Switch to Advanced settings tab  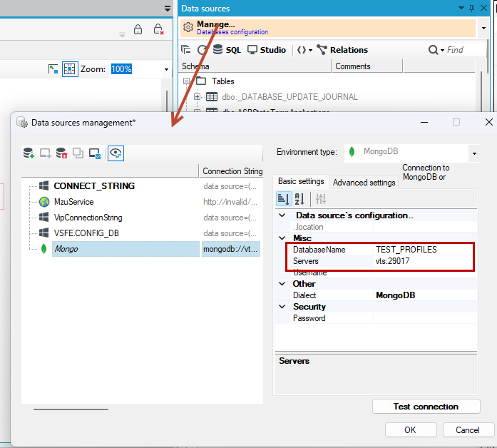pyautogui.click(x=364, y=183)
